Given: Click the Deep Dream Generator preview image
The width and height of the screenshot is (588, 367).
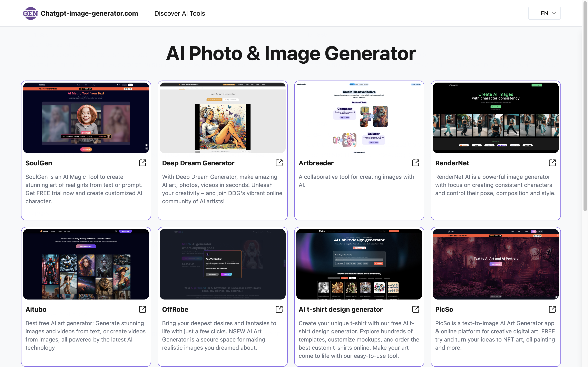Looking at the screenshot, I should coord(223,118).
